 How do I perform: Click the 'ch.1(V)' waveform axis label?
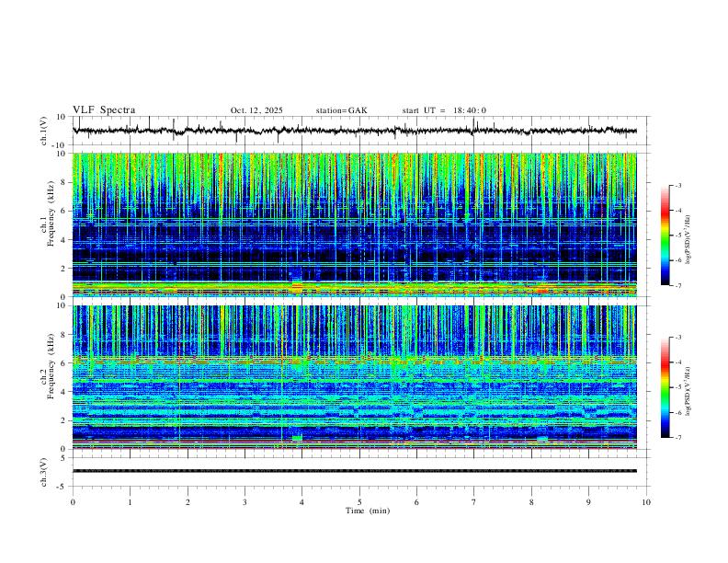(x=44, y=131)
